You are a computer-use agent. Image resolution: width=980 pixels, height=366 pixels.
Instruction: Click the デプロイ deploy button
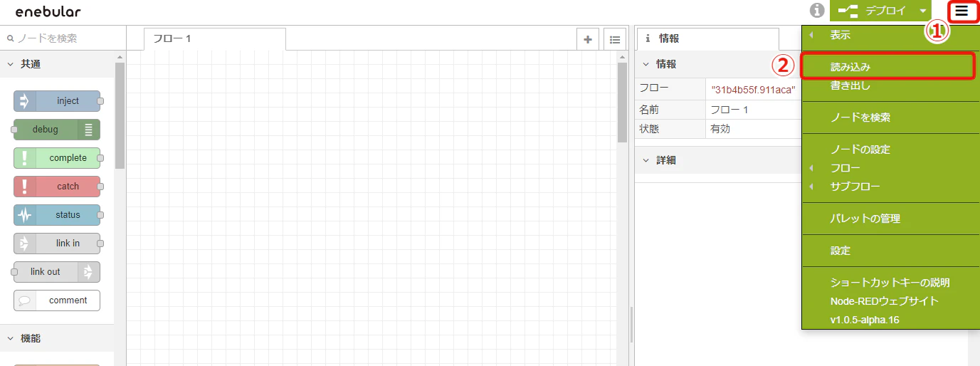pos(872,11)
